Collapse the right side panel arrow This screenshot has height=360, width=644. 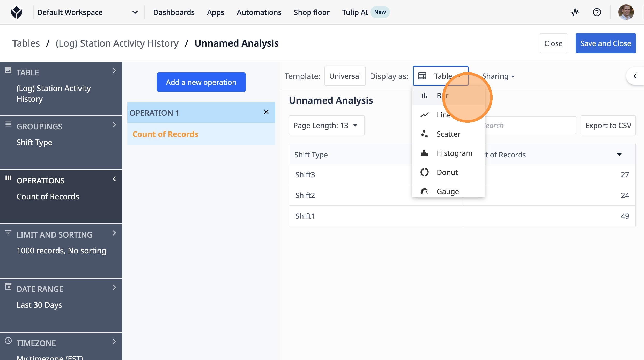click(635, 76)
